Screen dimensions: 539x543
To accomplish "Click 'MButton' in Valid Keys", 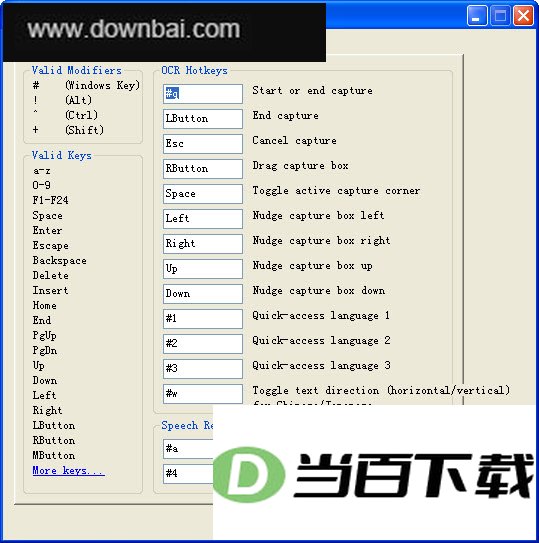I will 54,455.
